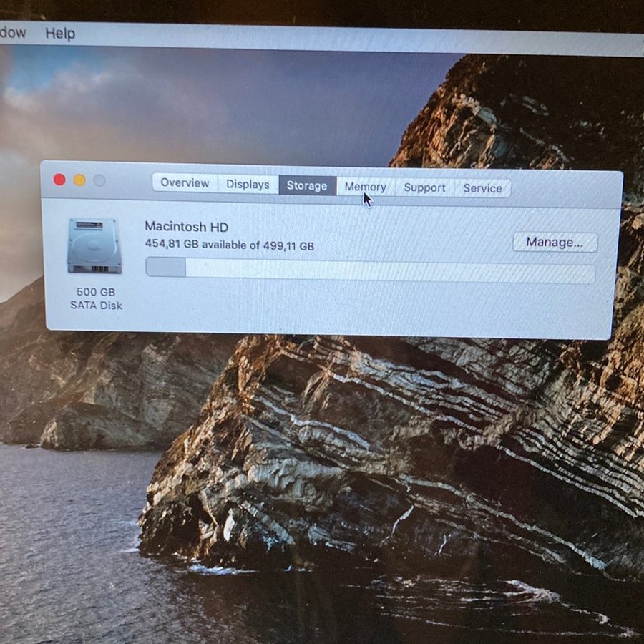Screen dimensions: 644x644
Task: Click the SATA Disk label
Action: (96, 306)
